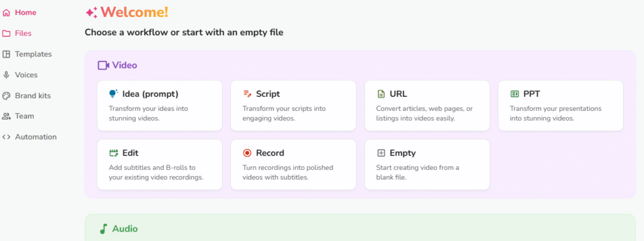Click the Video camera section icon
The width and height of the screenshot is (644, 241).
tap(103, 65)
